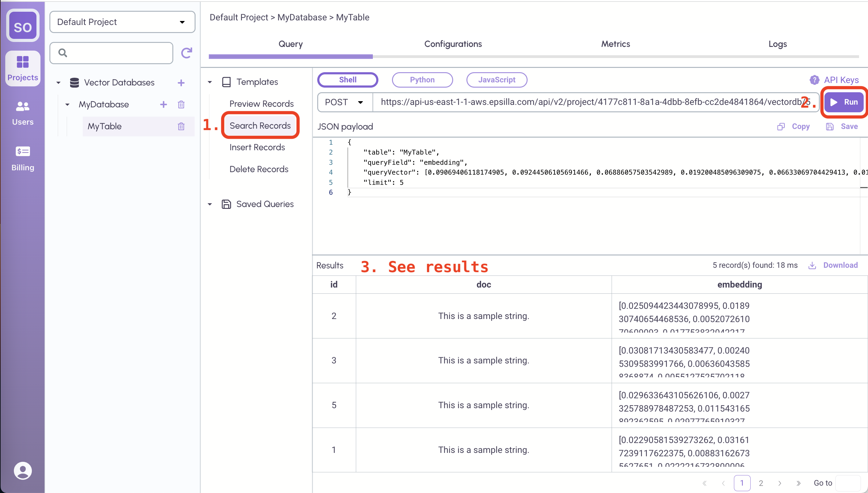
Task: Switch code language to Python
Action: (422, 80)
